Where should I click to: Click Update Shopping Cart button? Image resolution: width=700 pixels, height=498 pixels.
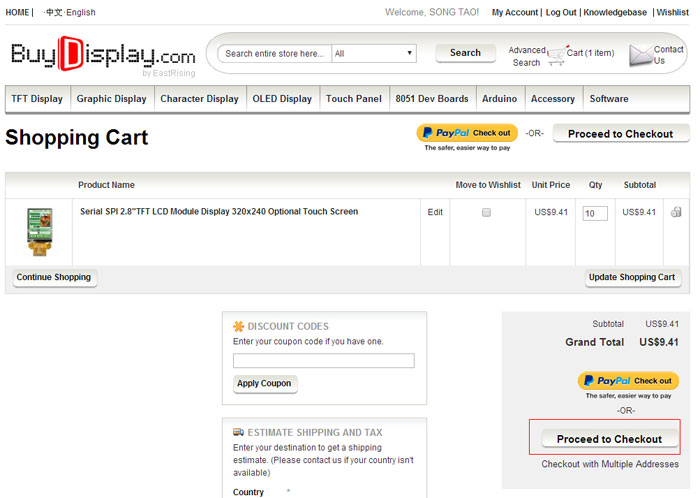tap(632, 277)
